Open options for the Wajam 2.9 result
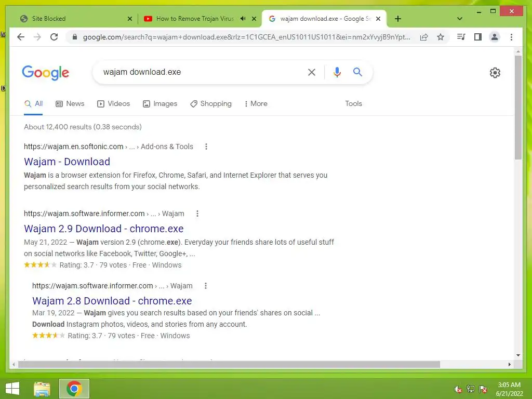 click(x=197, y=214)
